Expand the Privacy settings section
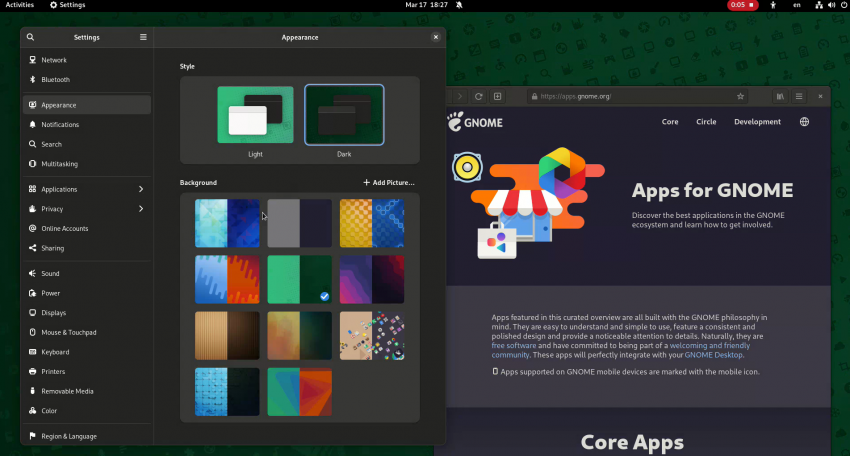The height and width of the screenshot is (456, 850). coord(140,209)
